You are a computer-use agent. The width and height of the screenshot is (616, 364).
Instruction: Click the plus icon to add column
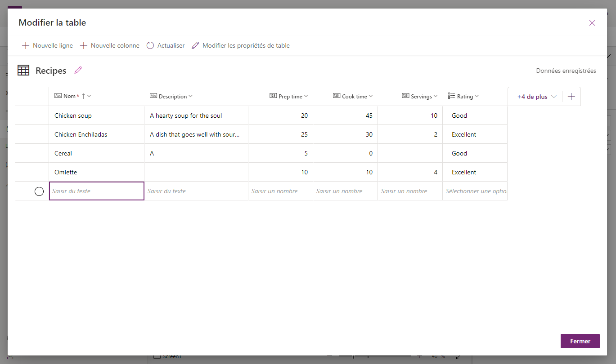[x=571, y=97]
